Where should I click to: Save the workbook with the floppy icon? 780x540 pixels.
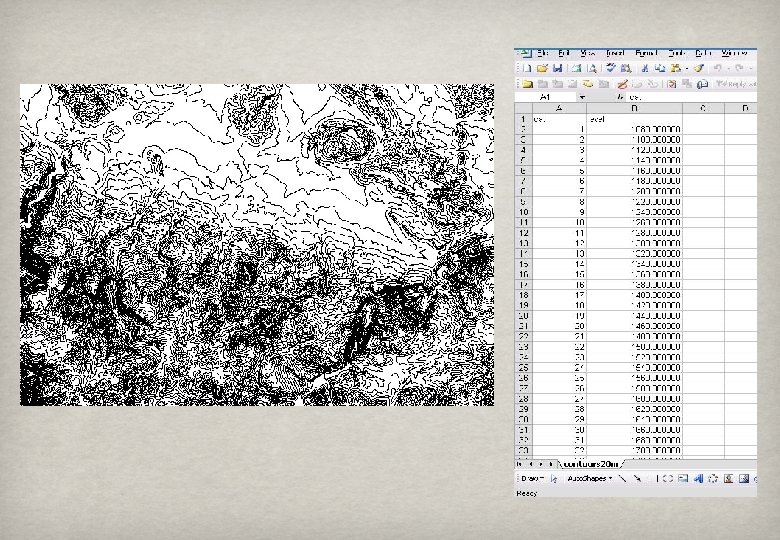tap(558, 69)
